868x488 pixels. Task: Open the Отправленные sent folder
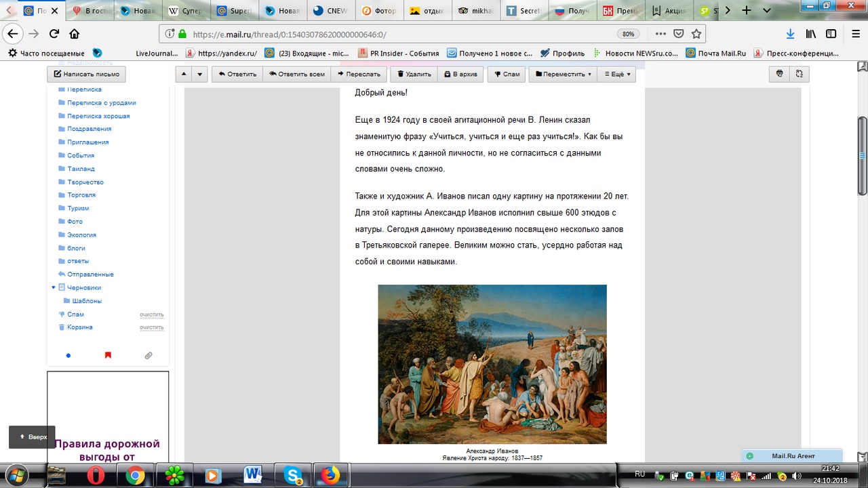pos(90,274)
